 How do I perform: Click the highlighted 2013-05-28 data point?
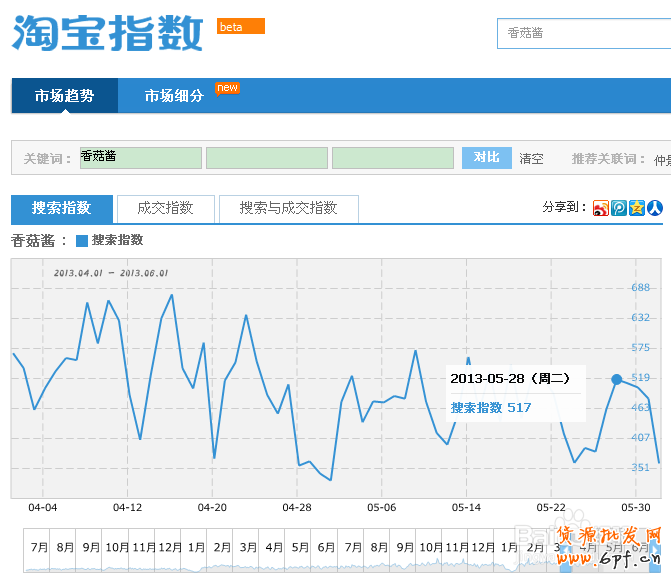coord(616,379)
